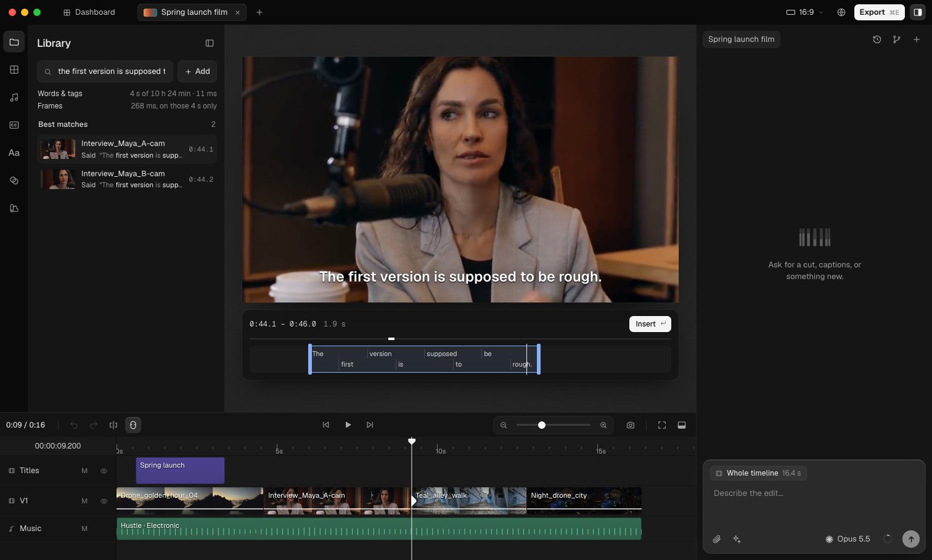Open the Aa text styles panel
This screenshot has height=560, width=932.
click(x=14, y=153)
